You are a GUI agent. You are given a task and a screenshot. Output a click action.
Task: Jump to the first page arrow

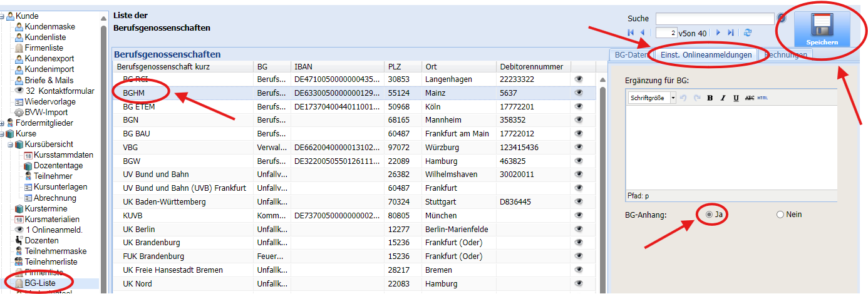click(x=630, y=33)
